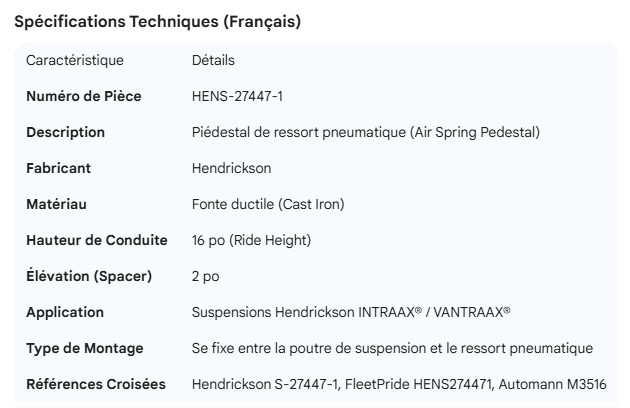630x408 pixels.
Task: Select the "Matériau" row label
Action: point(56,204)
